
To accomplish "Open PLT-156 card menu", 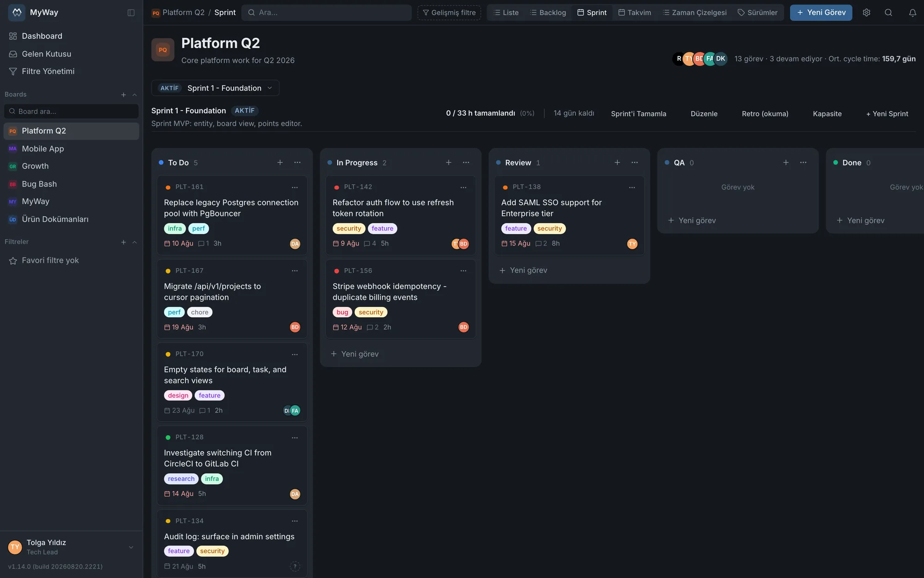I will tap(463, 271).
